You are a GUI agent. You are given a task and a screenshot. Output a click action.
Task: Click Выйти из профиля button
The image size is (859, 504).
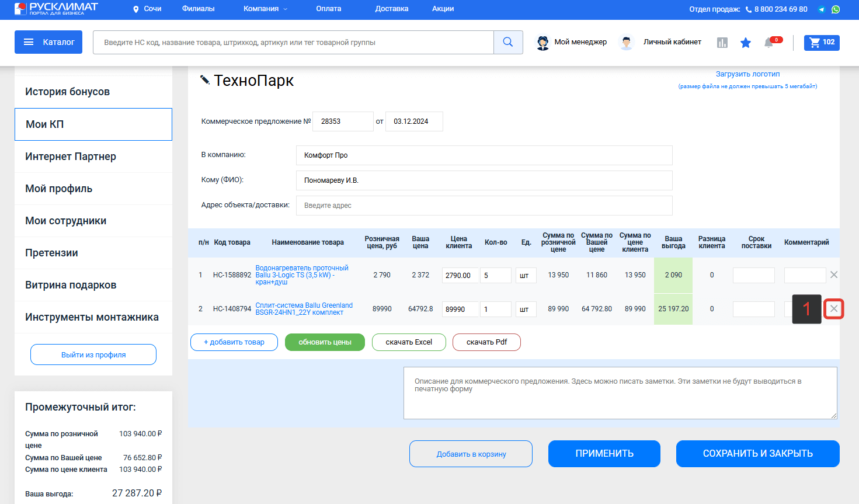coord(93,354)
